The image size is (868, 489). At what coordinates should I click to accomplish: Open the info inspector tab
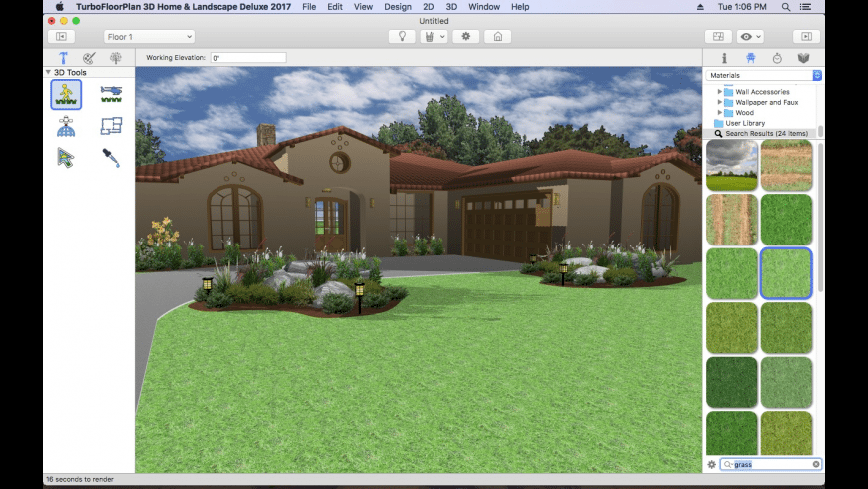click(x=724, y=58)
